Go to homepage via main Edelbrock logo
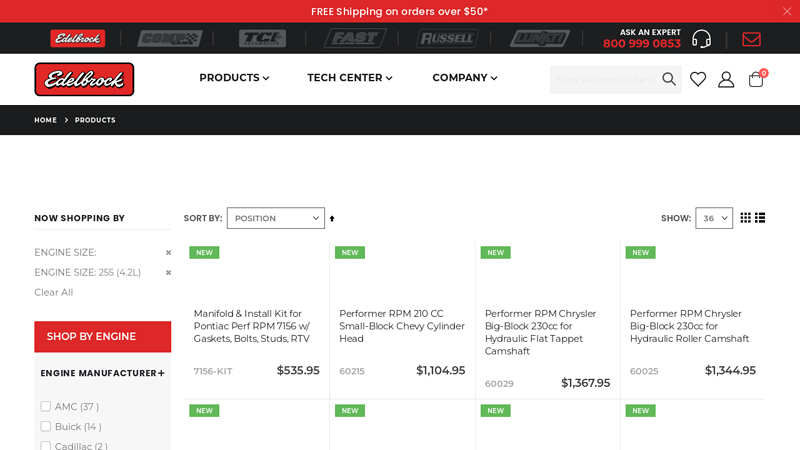Viewport: 800px width, 450px height. [84, 79]
